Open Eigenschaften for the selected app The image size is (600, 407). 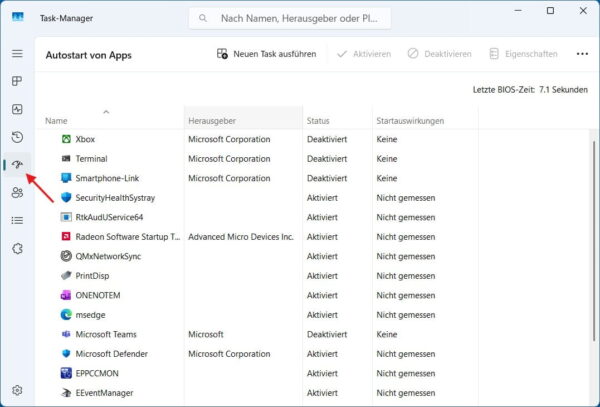(523, 54)
